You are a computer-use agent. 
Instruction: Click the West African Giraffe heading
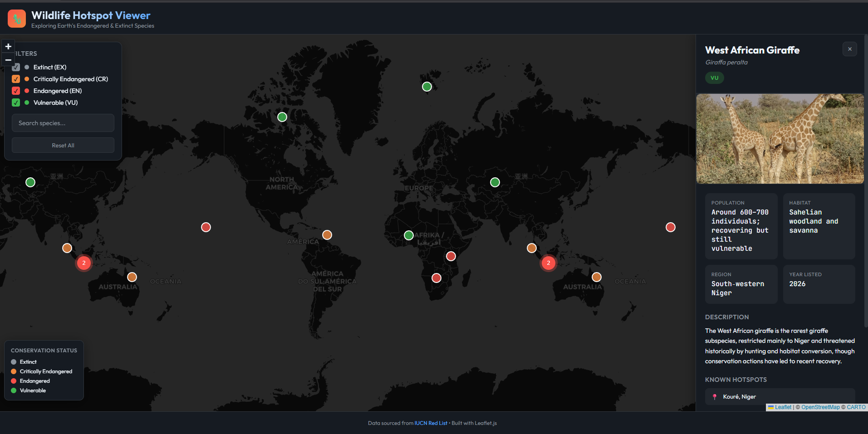pos(752,50)
